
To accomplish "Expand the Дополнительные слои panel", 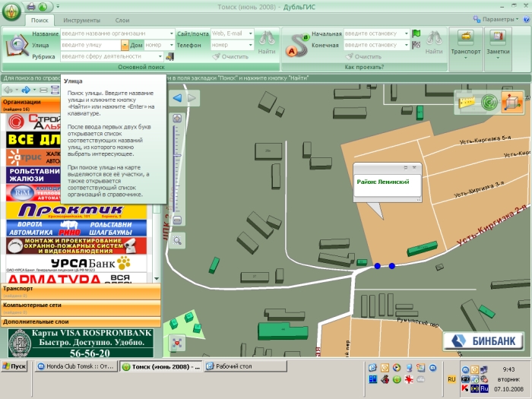I will click(81, 321).
